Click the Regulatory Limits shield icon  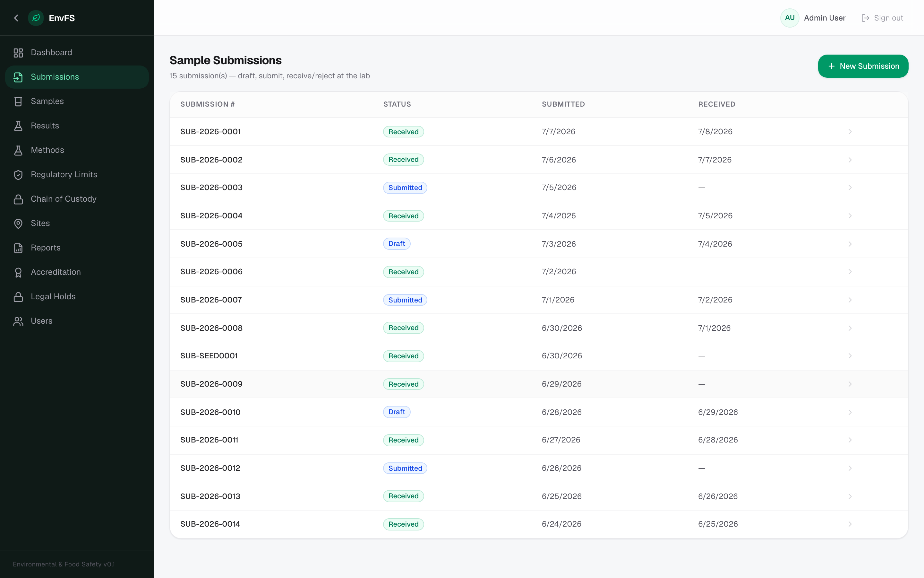coord(18,175)
